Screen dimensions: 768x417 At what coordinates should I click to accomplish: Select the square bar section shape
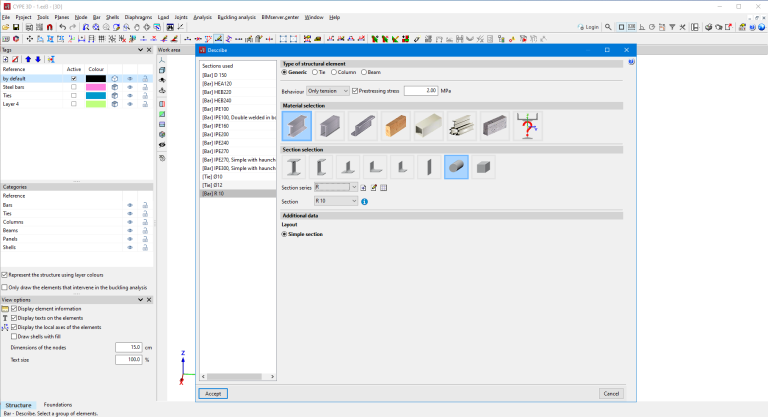tap(483, 167)
